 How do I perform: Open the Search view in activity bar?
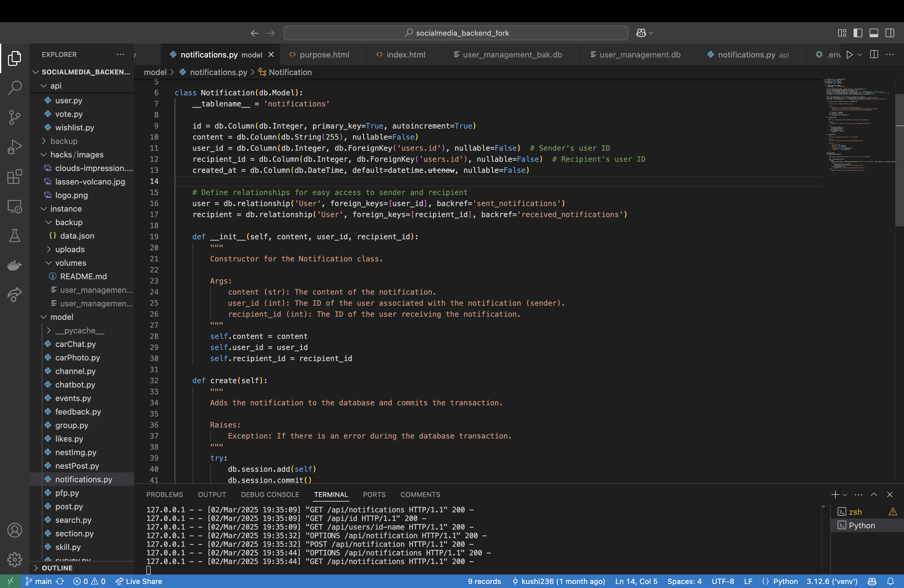pos(14,87)
